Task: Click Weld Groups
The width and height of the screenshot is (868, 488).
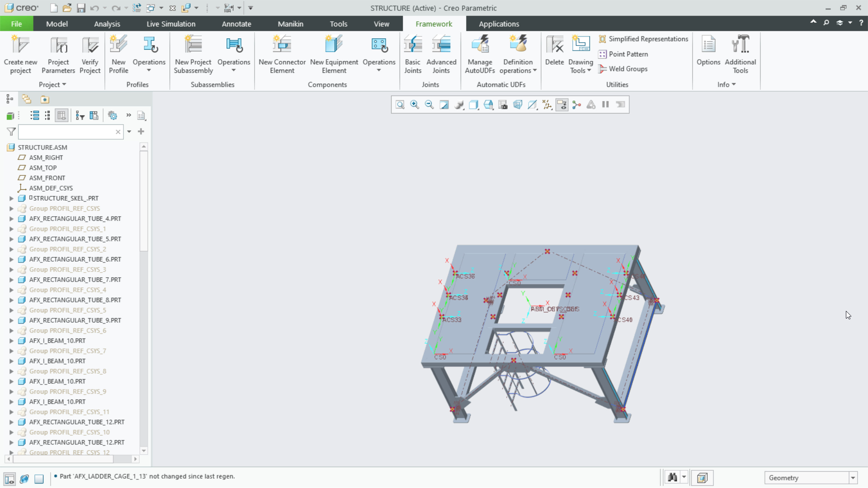Action: tap(623, 69)
